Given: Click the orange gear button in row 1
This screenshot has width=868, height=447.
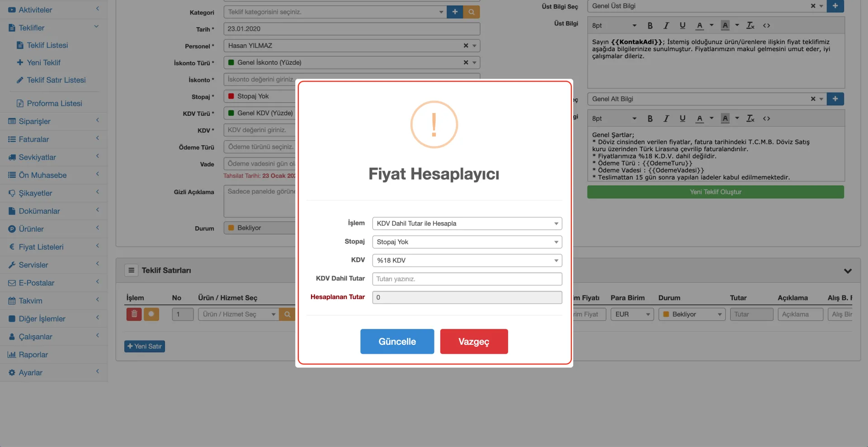Looking at the screenshot, I should pos(151,314).
